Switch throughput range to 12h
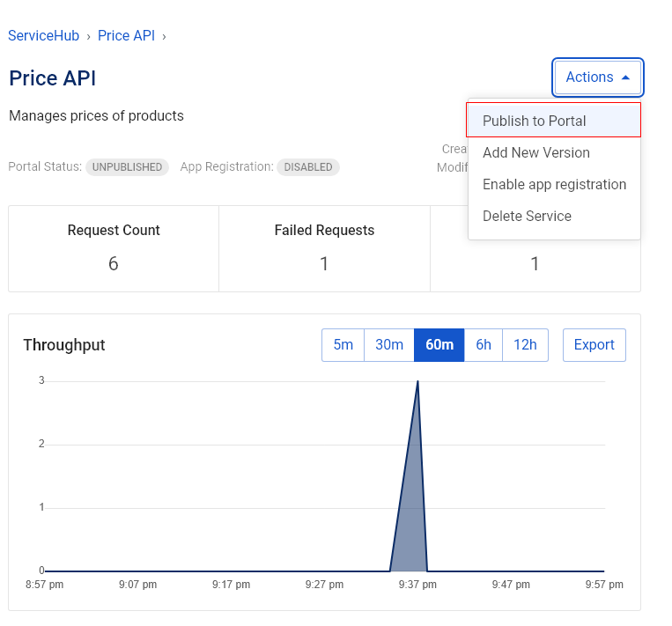Screen dimensions: 672x626 click(526, 345)
